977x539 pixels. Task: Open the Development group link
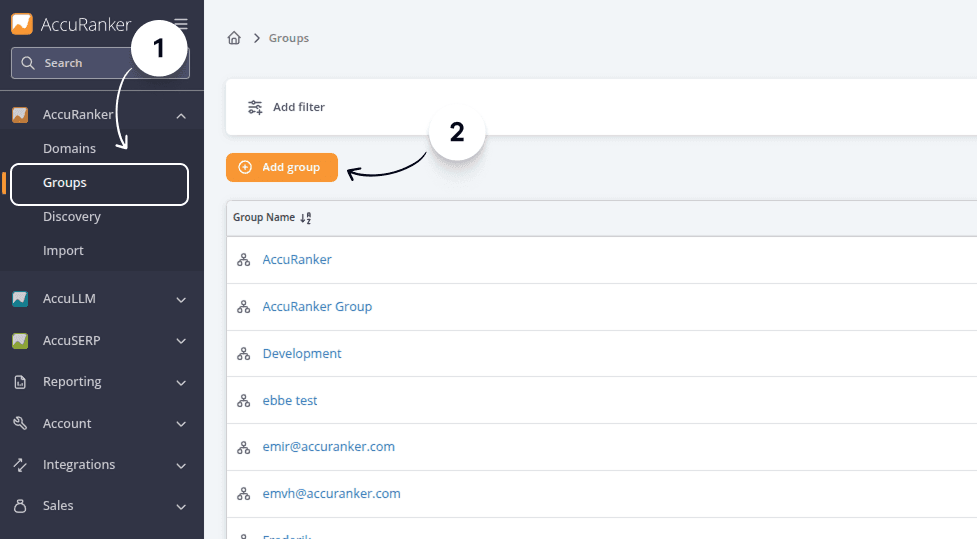302,354
